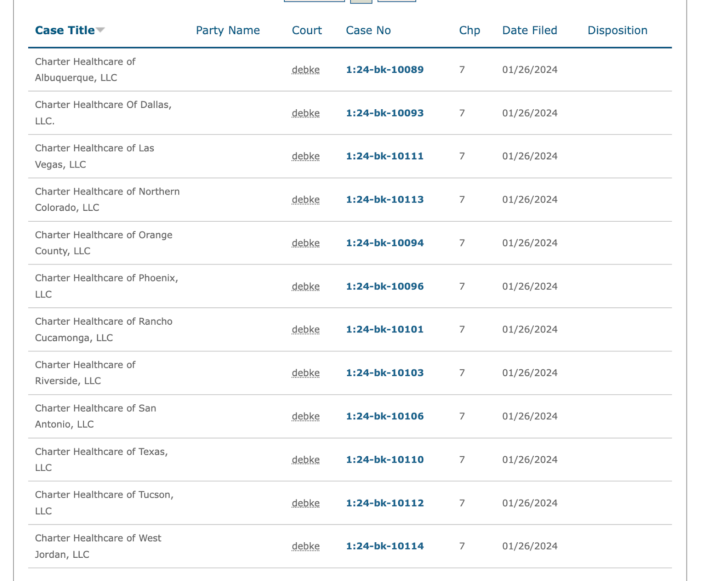
Task: Sort by the Case Title column header
Action: coord(65,31)
